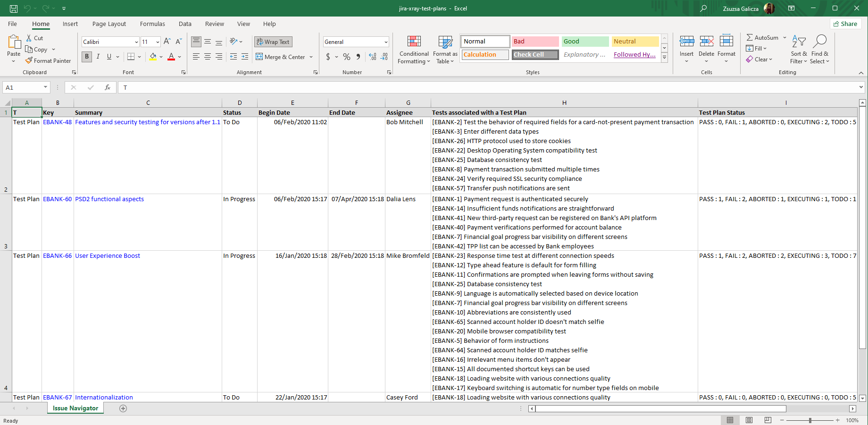Open the Formulas ribbon tab

(x=152, y=24)
